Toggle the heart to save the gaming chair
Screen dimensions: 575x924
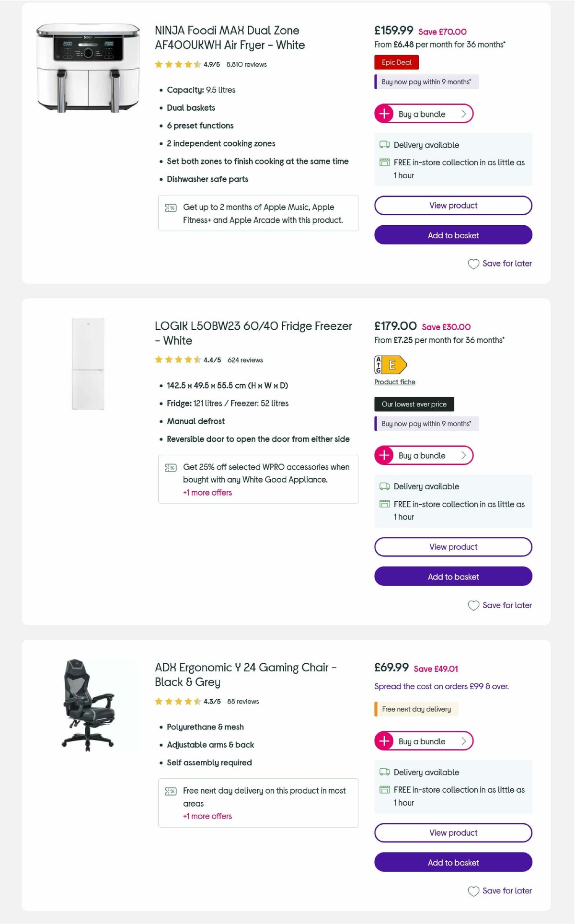473,891
